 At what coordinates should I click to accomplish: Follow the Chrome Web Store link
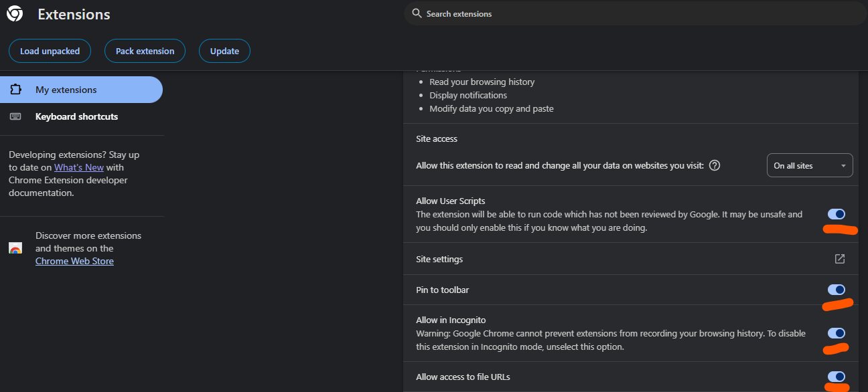(x=74, y=261)
